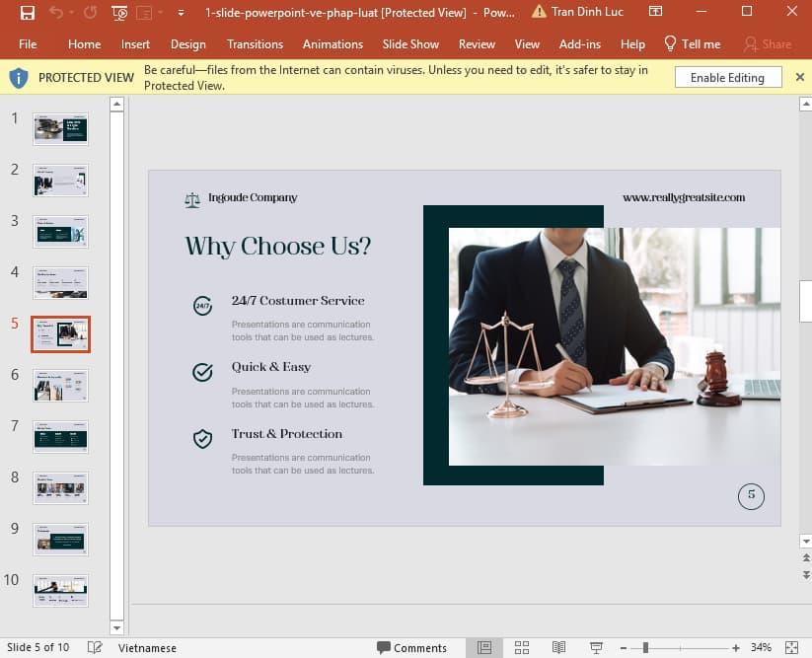Screen dimensions: 812x658
Task: Start slideshow from beginning via Quick Access toolbar
Action: click(118, 13)
